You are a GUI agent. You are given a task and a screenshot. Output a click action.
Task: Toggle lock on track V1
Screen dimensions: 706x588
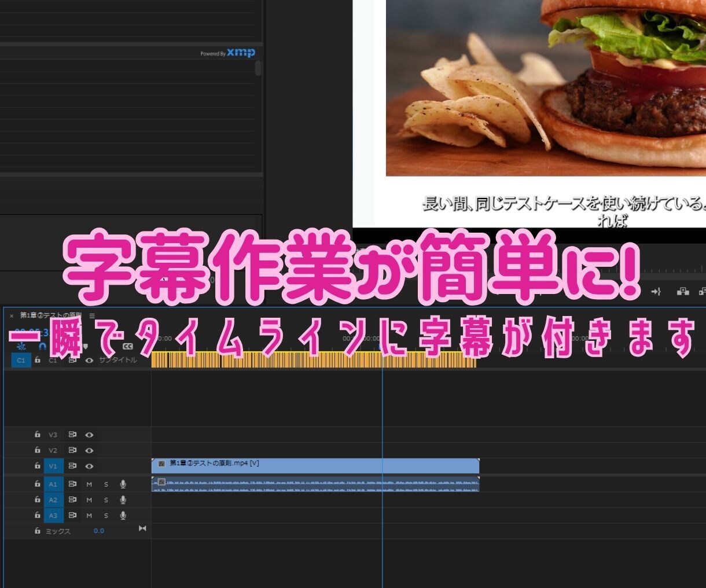pos(38,466)
